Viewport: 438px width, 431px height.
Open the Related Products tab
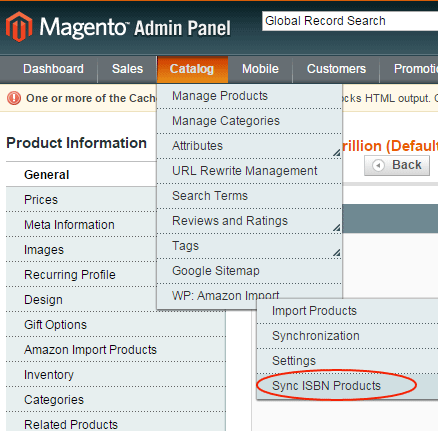coord(116,422)
